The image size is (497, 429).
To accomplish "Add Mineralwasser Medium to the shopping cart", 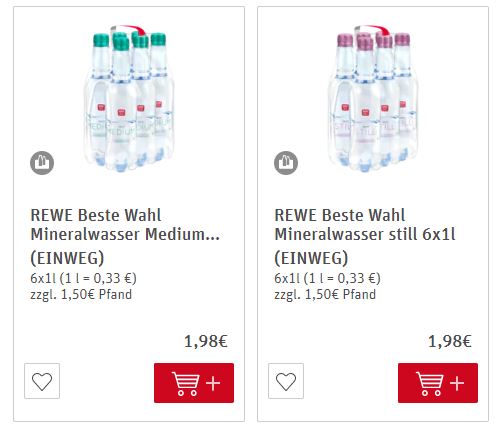I will (194, 383).
